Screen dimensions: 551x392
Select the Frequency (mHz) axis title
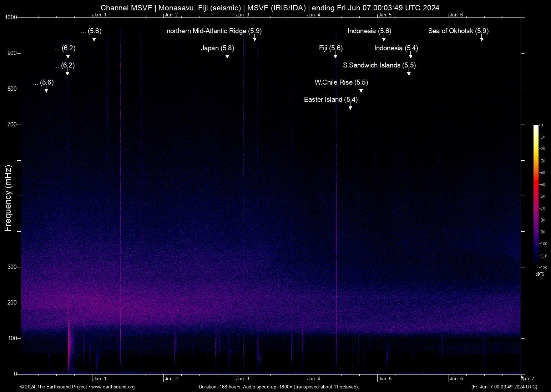pos(8,198)
